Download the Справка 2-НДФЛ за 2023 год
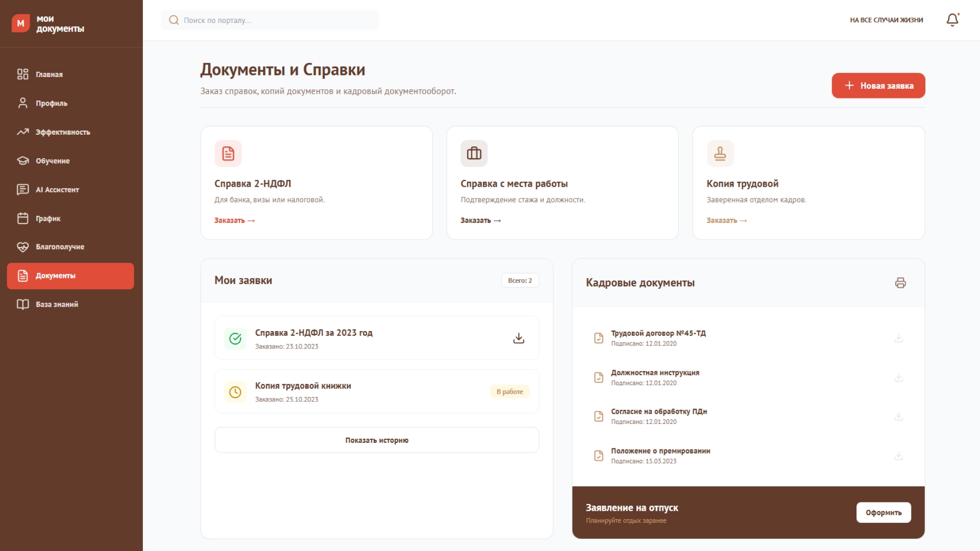Screen dimensions: 980x551 [x=519, y=338]
